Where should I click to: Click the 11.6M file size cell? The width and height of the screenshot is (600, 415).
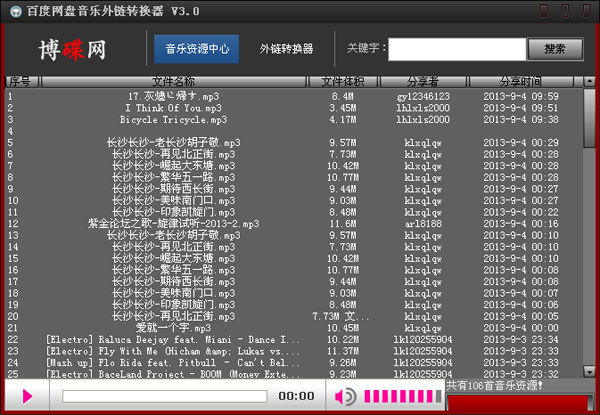coord(343,223)
